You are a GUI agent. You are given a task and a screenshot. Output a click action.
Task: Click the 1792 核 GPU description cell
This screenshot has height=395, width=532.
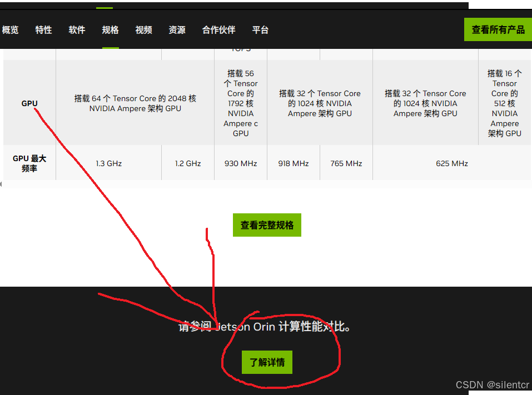click(241, 103)
